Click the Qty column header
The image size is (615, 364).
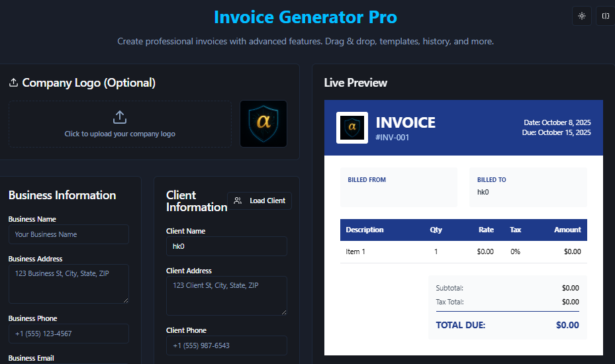pos(436,230)
